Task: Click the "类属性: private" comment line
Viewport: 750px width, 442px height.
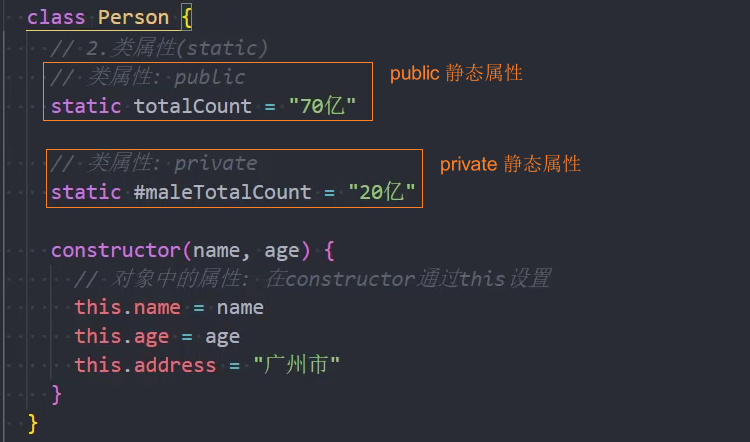Action: (154, 163)
